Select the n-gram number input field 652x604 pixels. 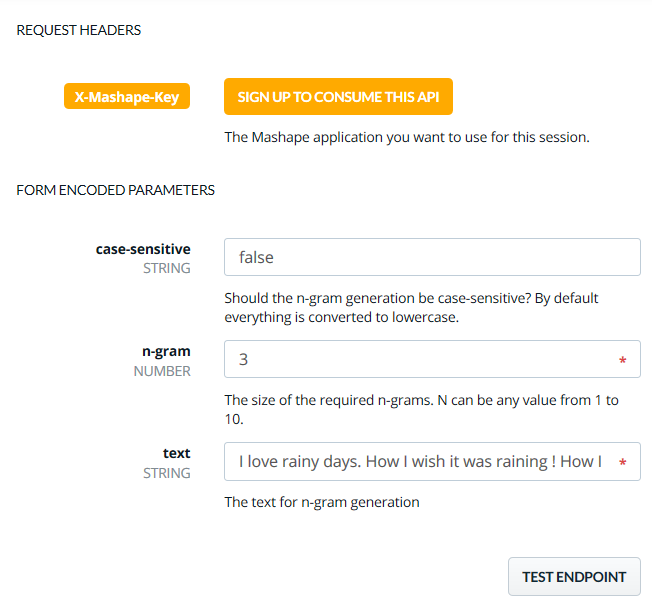(420, 359)
